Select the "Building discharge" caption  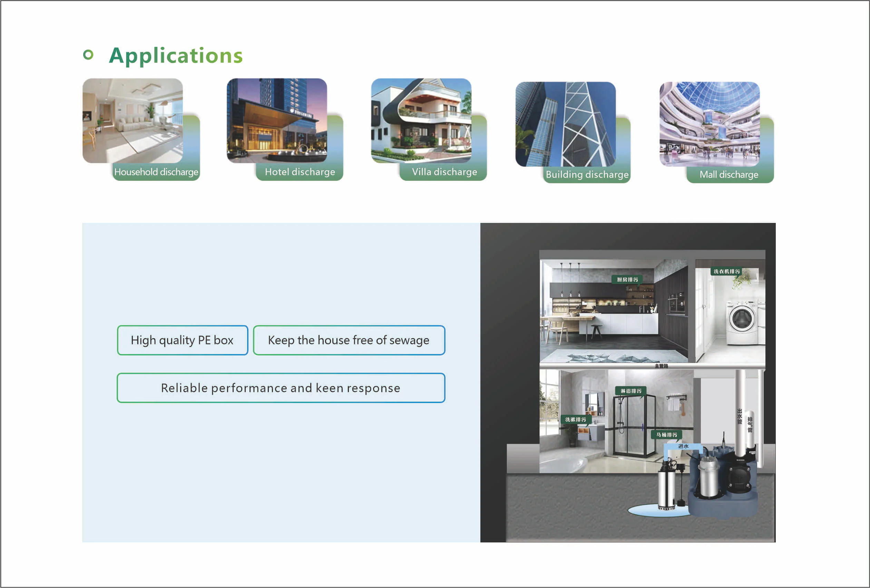click(587, 175)
